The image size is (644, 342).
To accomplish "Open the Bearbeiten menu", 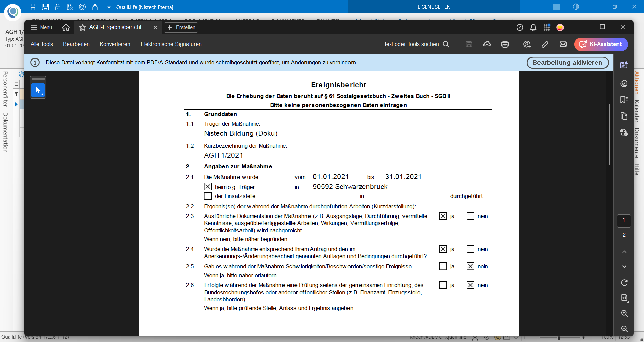I will click(x=76, y=44).
